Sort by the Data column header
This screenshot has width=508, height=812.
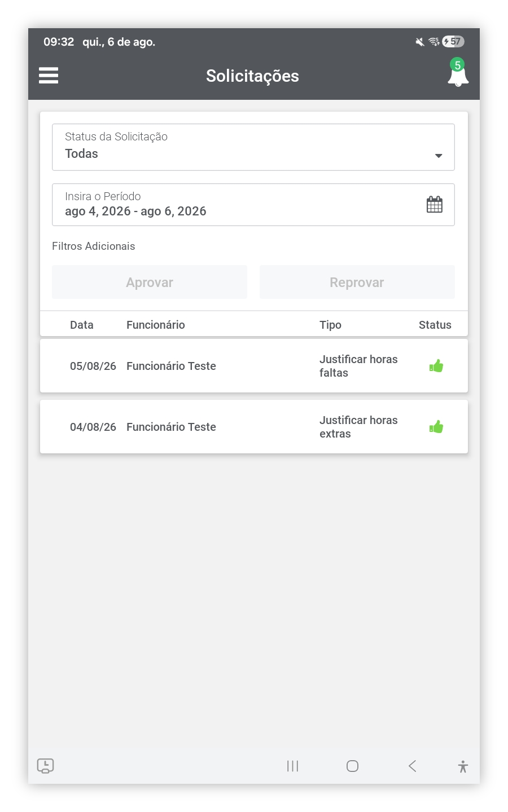click(x=82, y=325)
